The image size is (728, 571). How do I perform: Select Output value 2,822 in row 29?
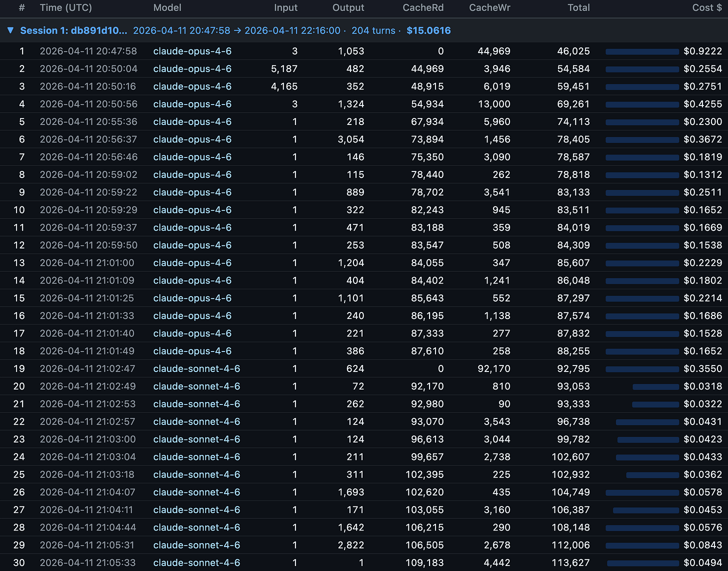coord(351,545)
